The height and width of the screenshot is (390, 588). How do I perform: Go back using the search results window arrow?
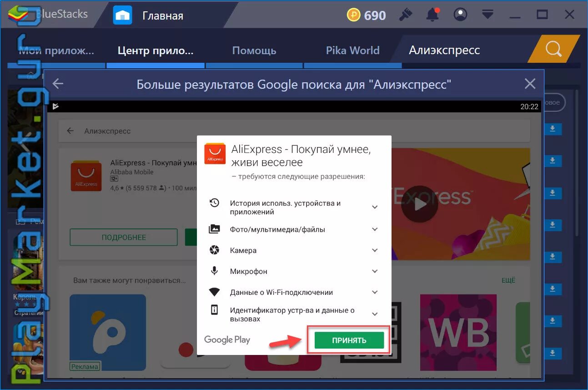pos(58,84)
